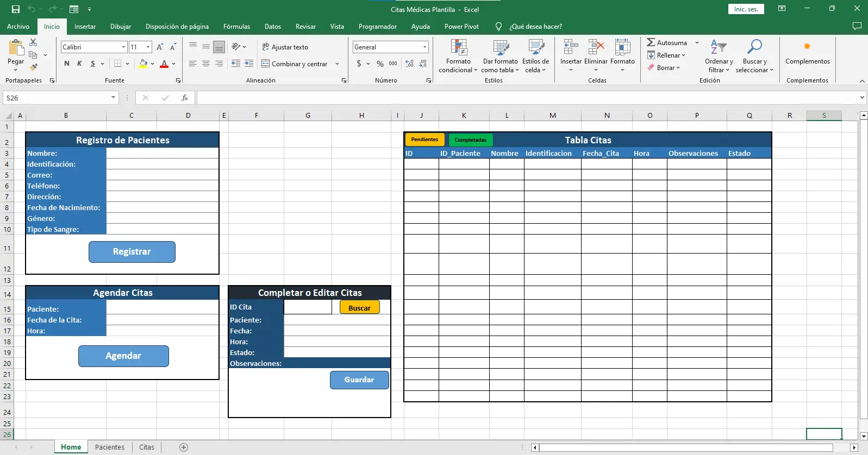Toggle right text alignment
This screenshot has height=455, width=868.
click(x=219, y=64)
